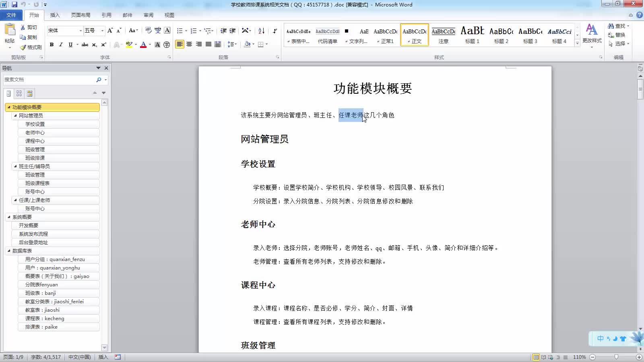
Task: Switch to the 插入 ribbon tab
Action: point(54,15)
